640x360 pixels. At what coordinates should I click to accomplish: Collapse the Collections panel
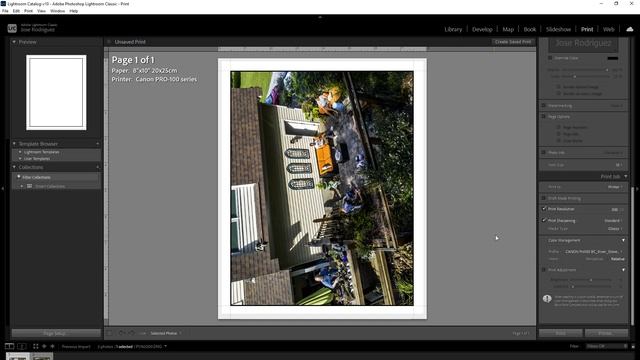(14, 167)
